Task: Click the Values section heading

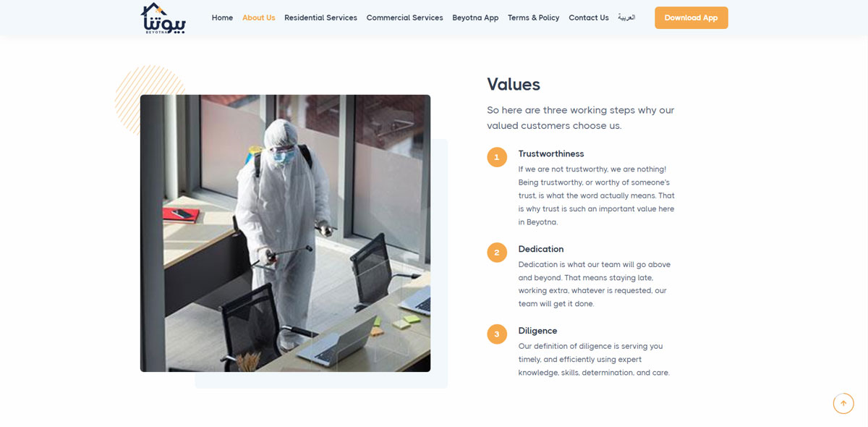Action: pyautogui.click(x=513, y=85)
